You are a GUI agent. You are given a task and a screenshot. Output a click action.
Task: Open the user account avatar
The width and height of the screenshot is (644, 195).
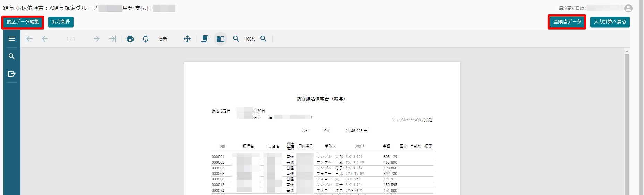(x=628, y=8)
